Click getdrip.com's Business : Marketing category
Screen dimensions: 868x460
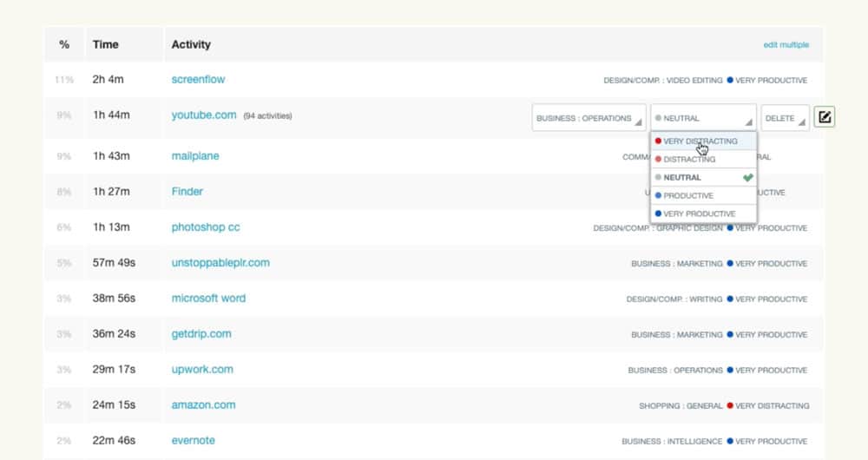[x=676, y=335]
